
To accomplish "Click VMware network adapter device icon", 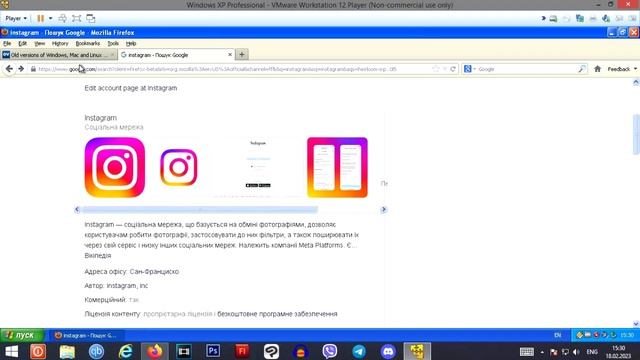I will pos(580,18).
